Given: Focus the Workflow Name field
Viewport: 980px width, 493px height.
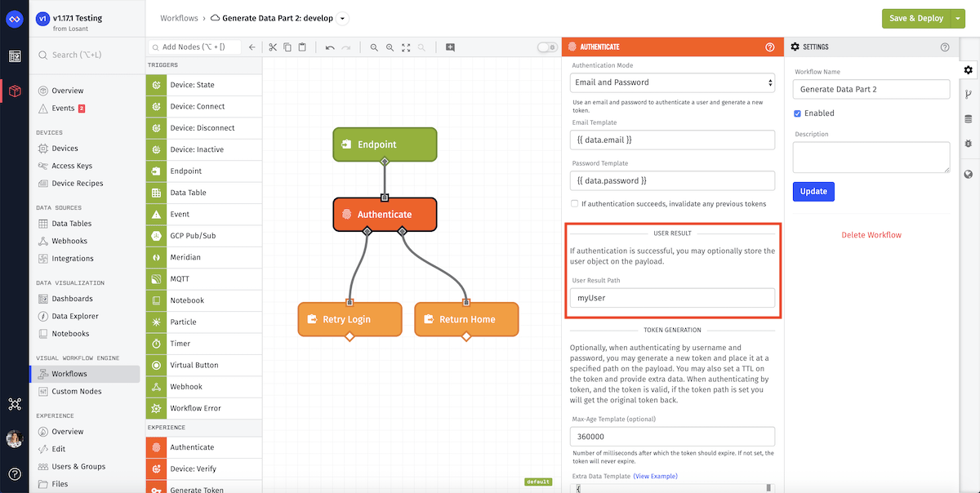Looking at the screenshot, I should pos(871,89).
